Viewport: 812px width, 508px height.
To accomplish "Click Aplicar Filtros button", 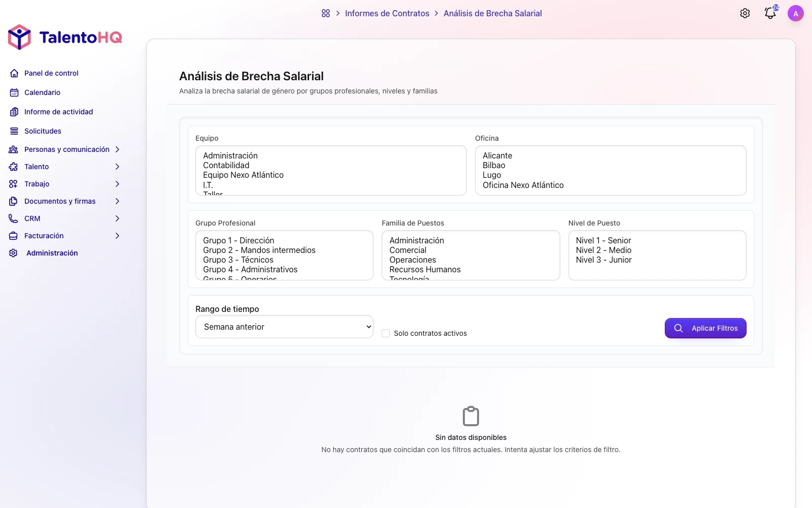I will tap(705, 328).
